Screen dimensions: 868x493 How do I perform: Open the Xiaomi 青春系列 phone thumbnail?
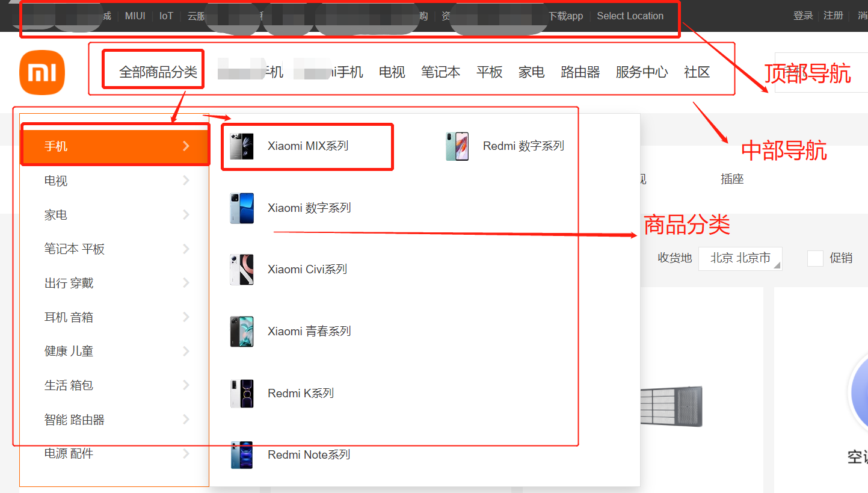(x=242, y=332)
